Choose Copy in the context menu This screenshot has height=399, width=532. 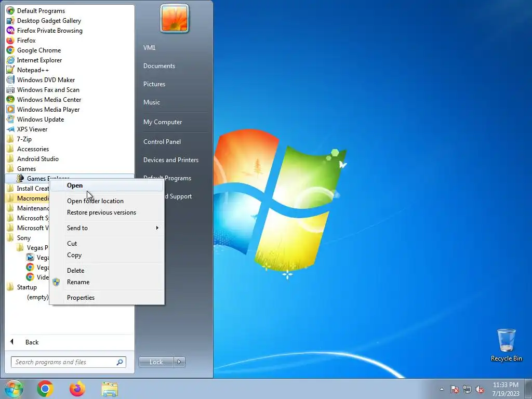[107, 255]
